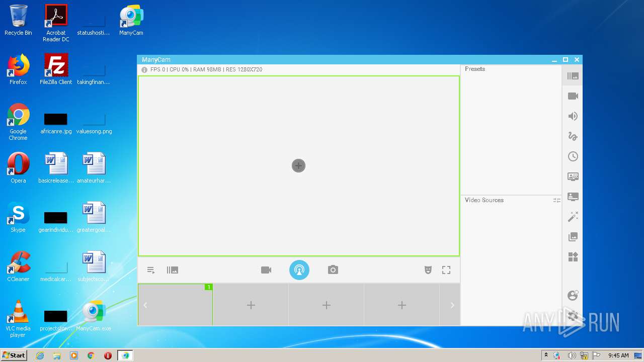Viewport: 644px width, 362px height.
Task: Select the ManyCam.exe desktop file
Action: [x=94, y=316]
